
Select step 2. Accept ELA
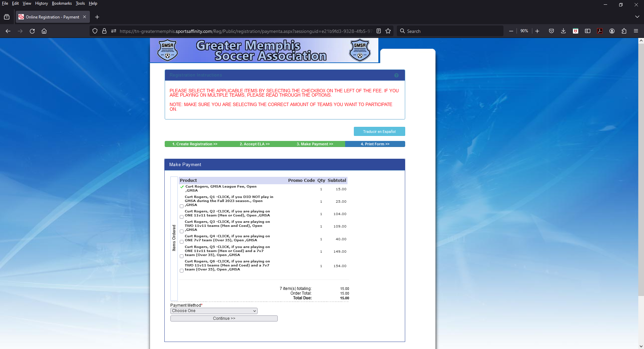tap(255, 144)
